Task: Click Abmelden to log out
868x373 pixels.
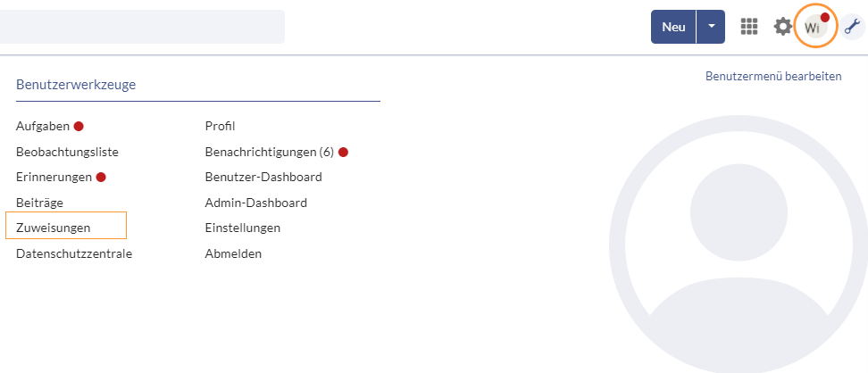Action: (233, 253)
